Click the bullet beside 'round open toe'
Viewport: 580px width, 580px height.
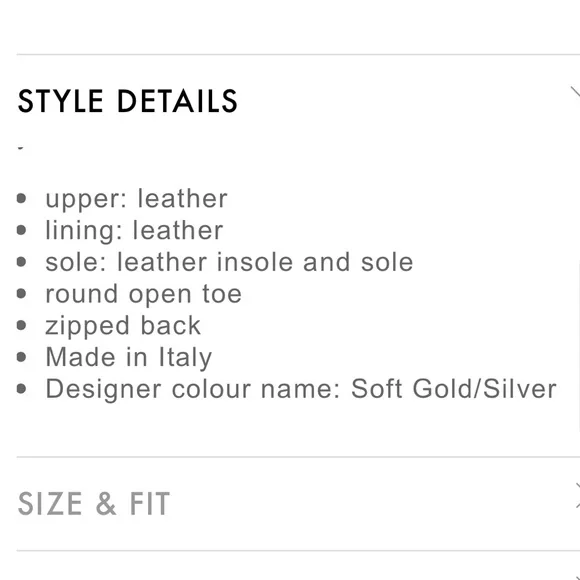pyautogui.click(x=21, y=294)
